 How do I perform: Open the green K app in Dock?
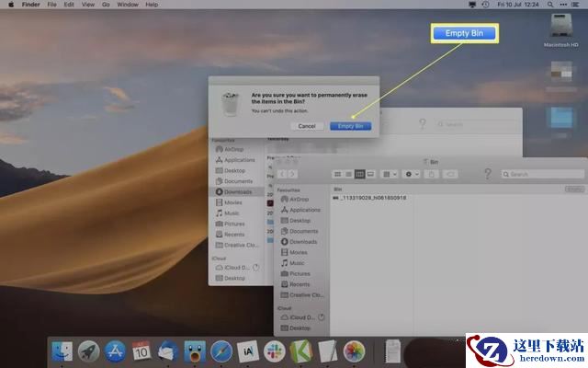click(301, 351)
